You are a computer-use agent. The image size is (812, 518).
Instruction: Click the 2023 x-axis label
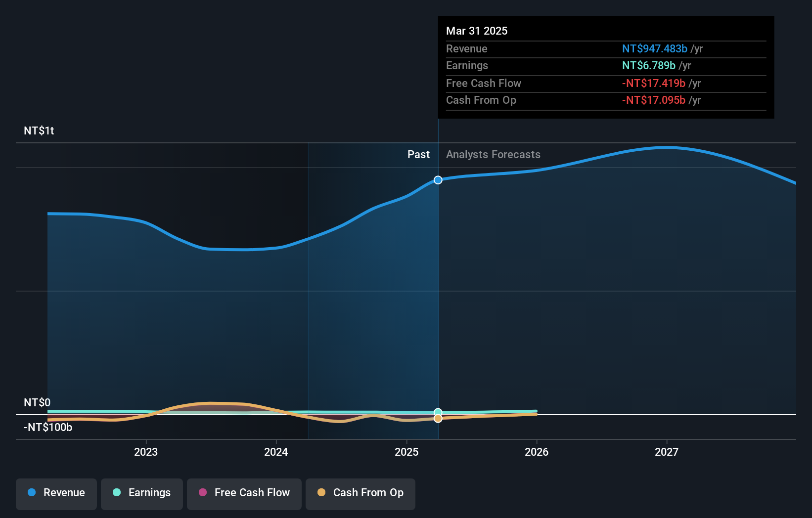click(146, 452)
